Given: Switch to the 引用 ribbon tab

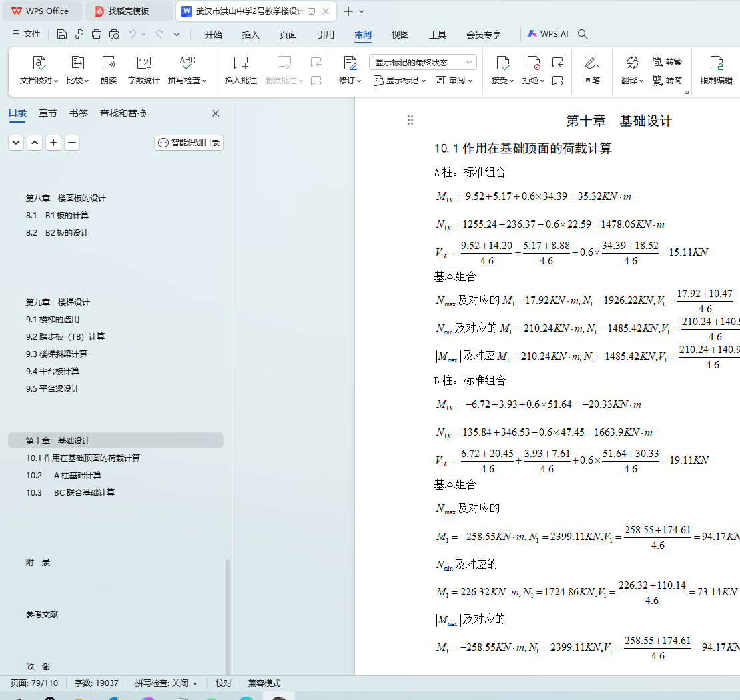Looking at the screenshot, I should [x=326, y=35].
